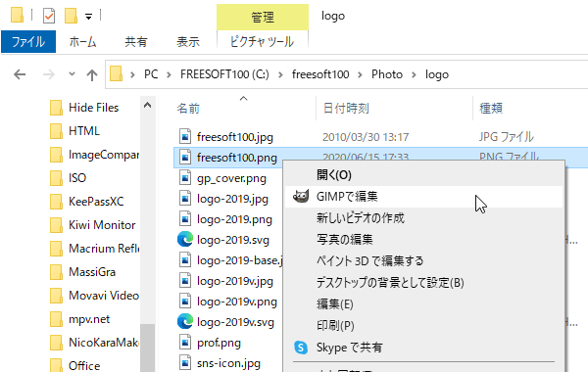Viewport: 588px width, 372px height.
Task: Click image file icon of logo-2019.jpg
Action: [185, 199]
